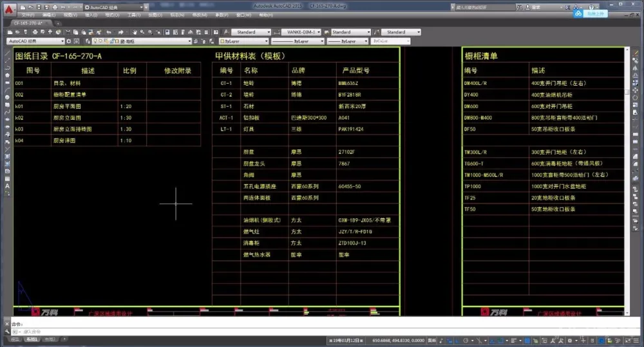
Task: Click Undo arrow in the quick access toolbar
Action: (x=63, y=7)
